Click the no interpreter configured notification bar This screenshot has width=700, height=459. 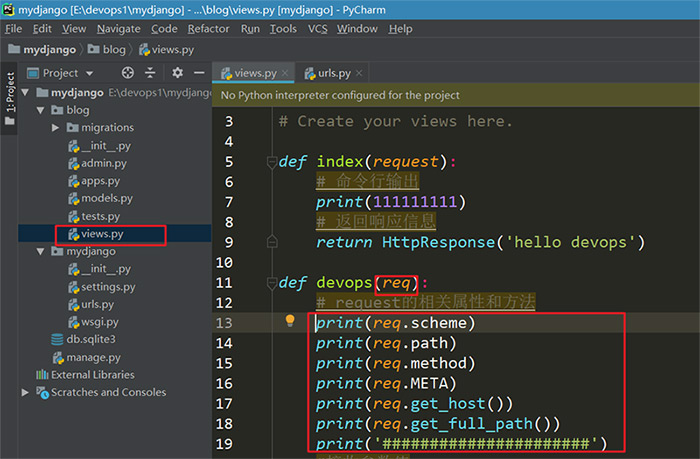[340, 96]
